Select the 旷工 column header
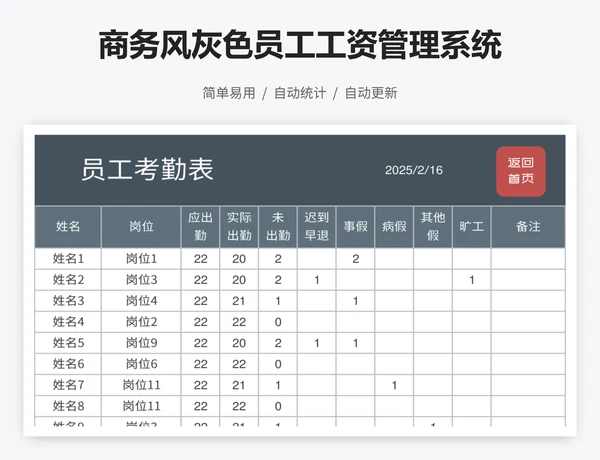The width and height of the screenshot is (600, 460). pyautogui.click(x=472, y=227)
